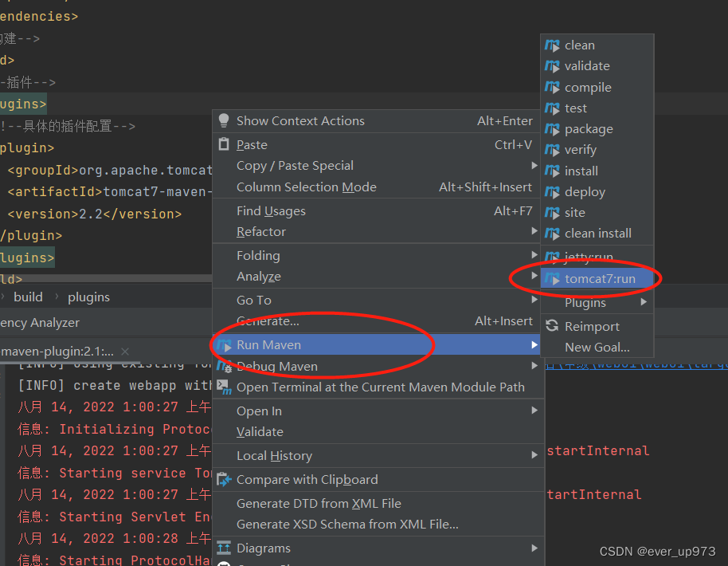
Task: Select Debug Maven menu entry
Action: pyautogui.click(x=378, y=366)
